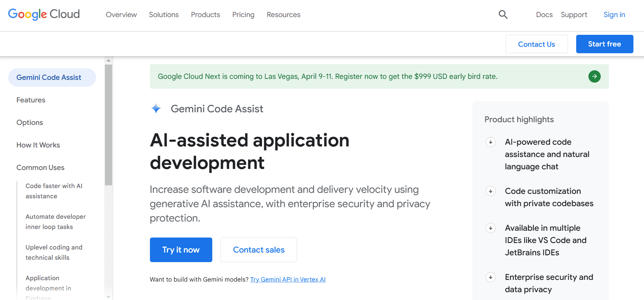Click Code customization with private codebases text
This screenshot has height=300, width=644.
click(549, 197)
